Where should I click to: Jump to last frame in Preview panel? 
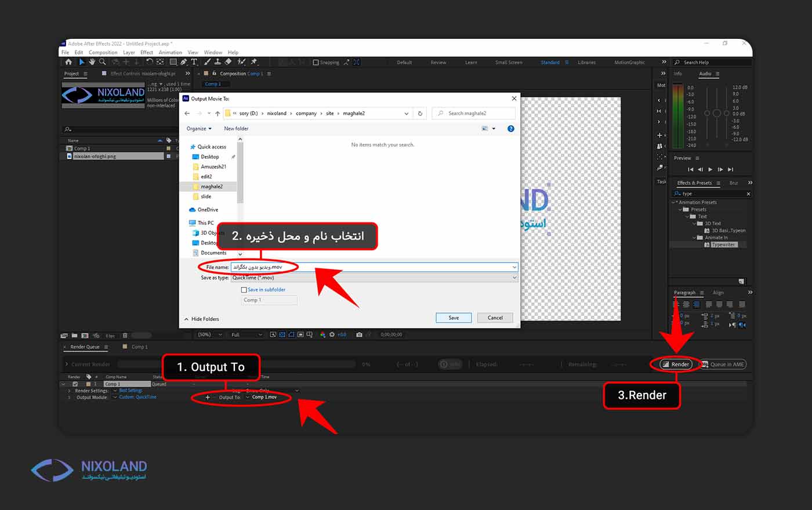[730, 169]
